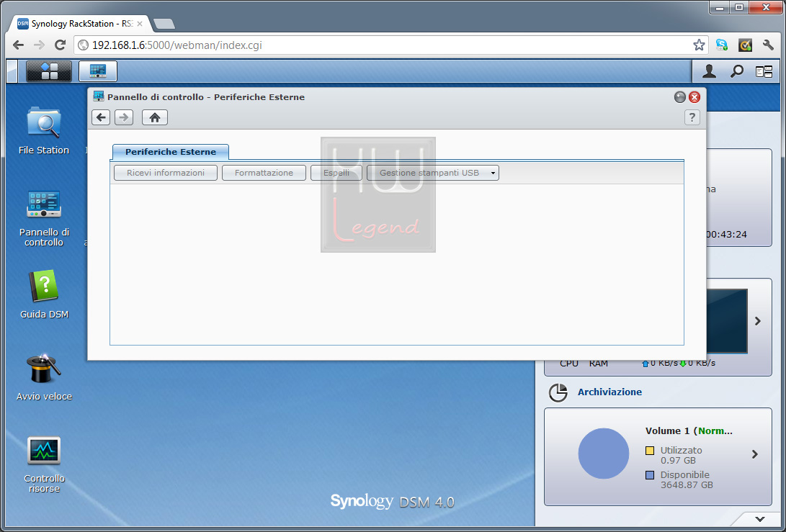Close the Synology RackStation browser tab
Image resolution: width=786 pixels, height=532 pixels.
(139, 24)
